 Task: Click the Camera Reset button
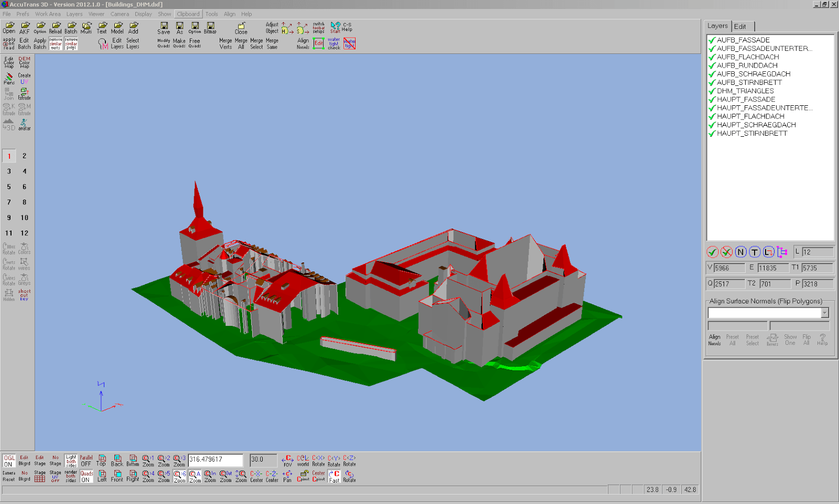[x=9, y=476]
